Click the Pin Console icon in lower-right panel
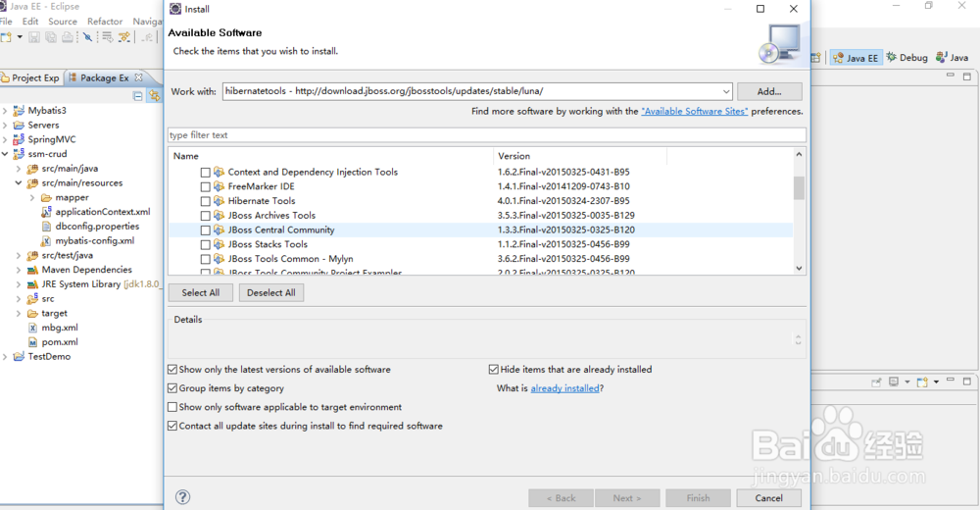The width and height of the screenshot is (980, 510). (x=876, y=382)
